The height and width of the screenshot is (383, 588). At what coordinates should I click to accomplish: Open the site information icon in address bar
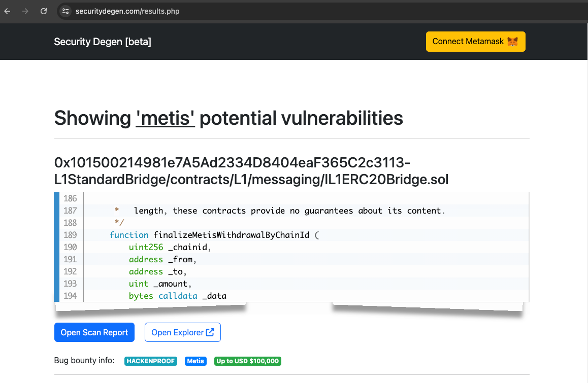click(x=66, y=11)
